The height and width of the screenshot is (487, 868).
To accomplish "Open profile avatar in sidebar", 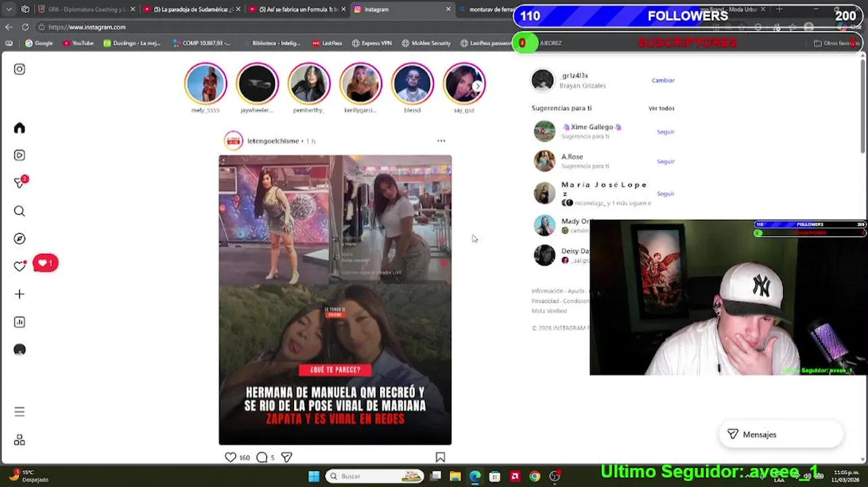I will point(20,350).
